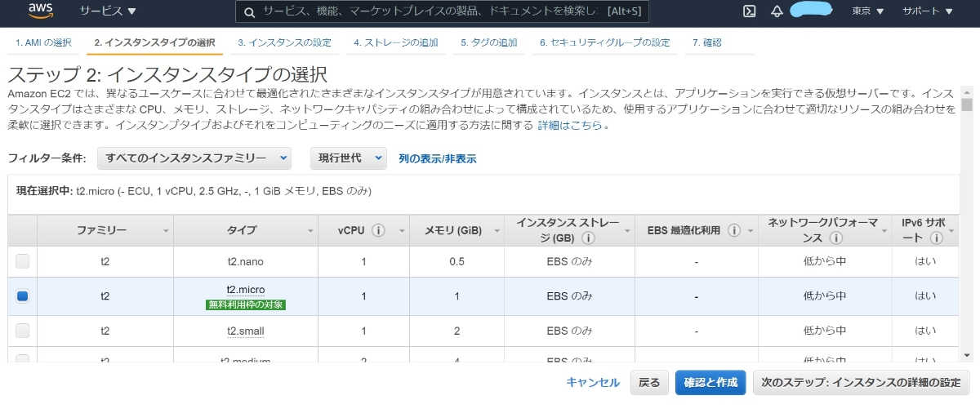Open タイプ column sort arrow
The image size is (980, 409).
[x=310, y=232]
